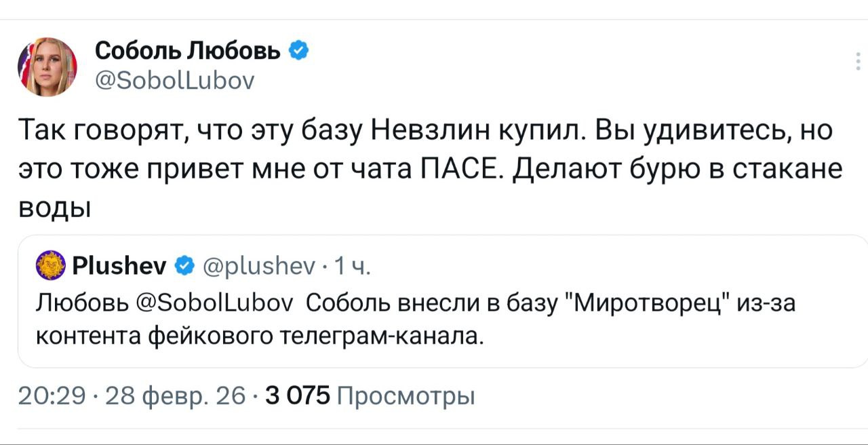Open Соболь Любовь profile avatar
868x445 pixels.
click(x=47, y=66)
